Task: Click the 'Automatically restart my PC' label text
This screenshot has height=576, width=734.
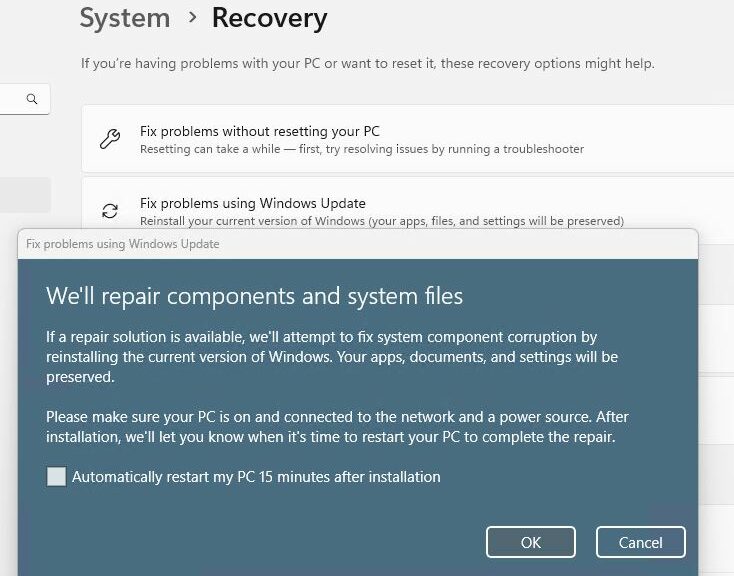Action: [256, 477]
